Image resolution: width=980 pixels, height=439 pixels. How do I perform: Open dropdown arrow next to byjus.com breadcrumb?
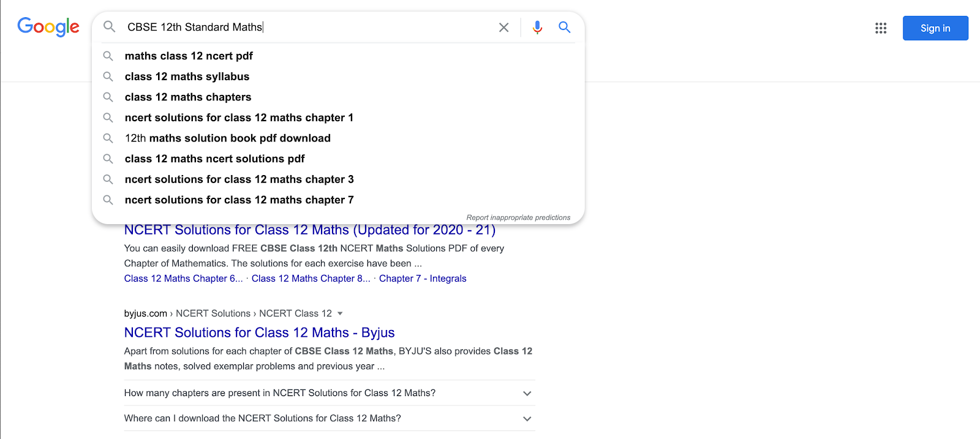(x=340, y=313)
